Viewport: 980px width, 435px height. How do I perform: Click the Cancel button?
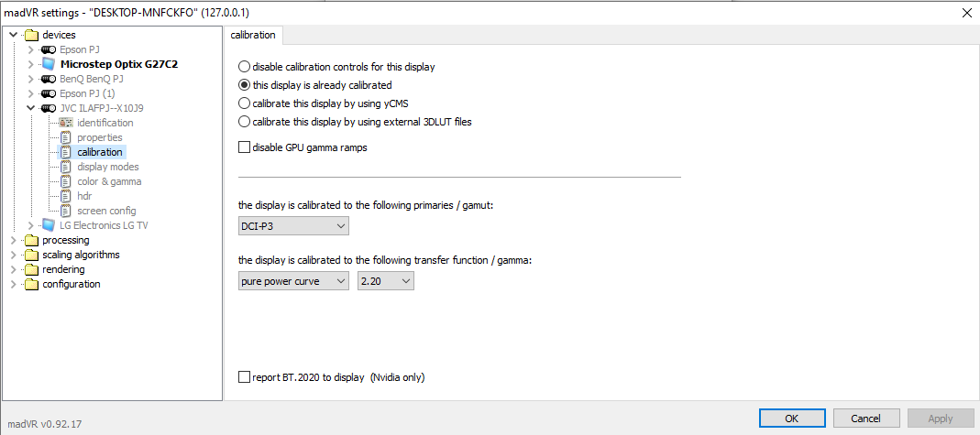(x=866, y=419)
